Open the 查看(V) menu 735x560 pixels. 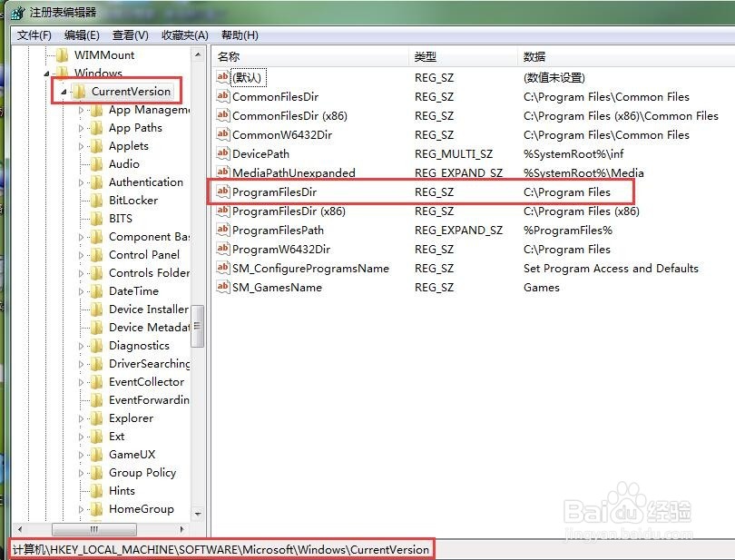[131, 35]
